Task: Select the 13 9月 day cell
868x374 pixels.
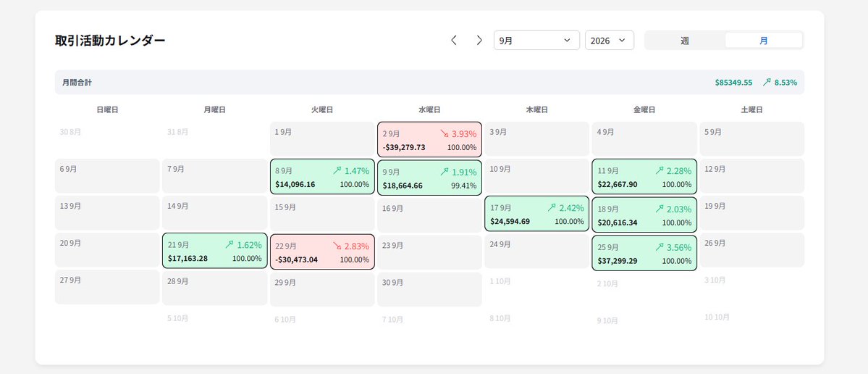Action: pyautogui.click(x=107, y=213)
